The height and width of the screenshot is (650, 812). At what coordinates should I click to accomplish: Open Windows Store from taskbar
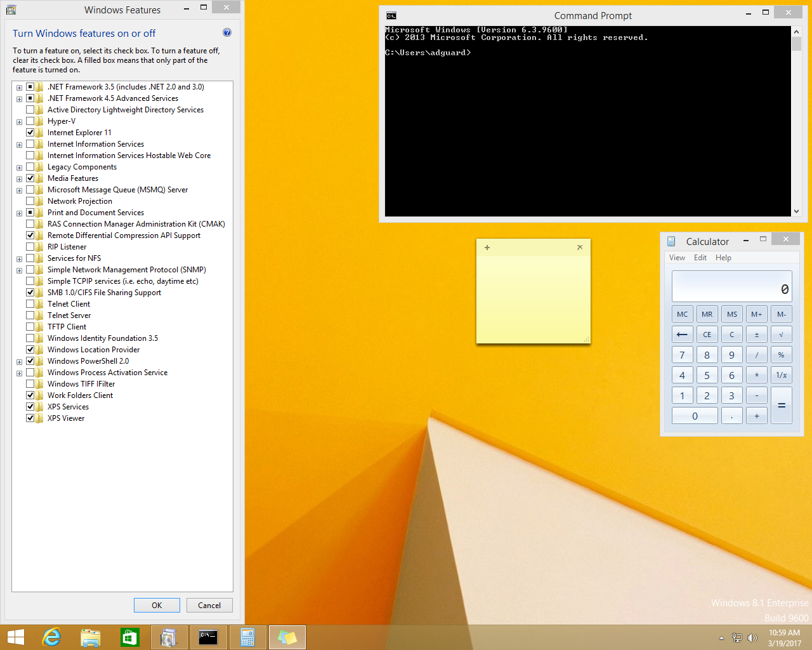point(130,637)
